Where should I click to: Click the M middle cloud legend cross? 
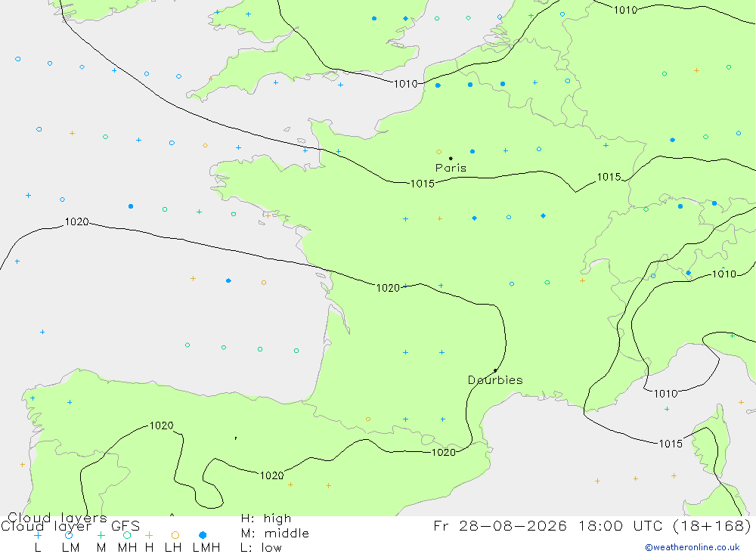pyautogui.click(x=101, y=535)
